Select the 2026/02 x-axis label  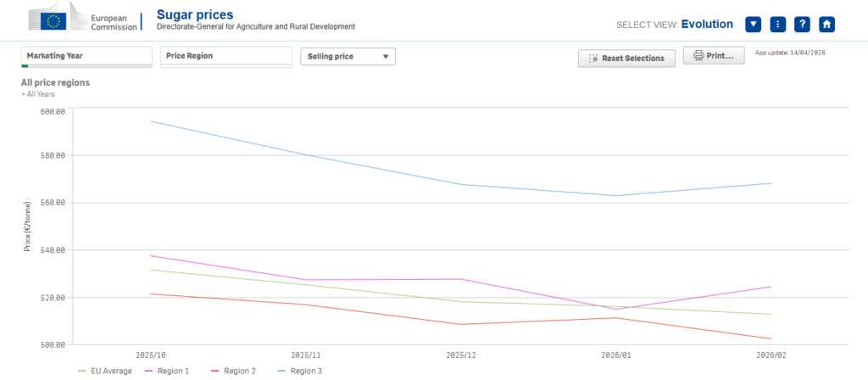pos(771,355)
